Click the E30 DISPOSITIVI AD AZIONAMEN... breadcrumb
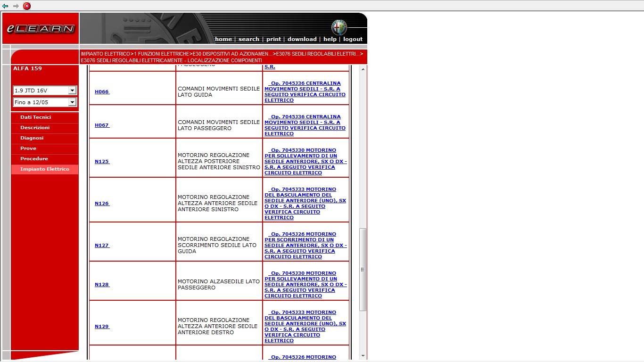The height and width of the screenshot is (362, 644). pos(232,54)
